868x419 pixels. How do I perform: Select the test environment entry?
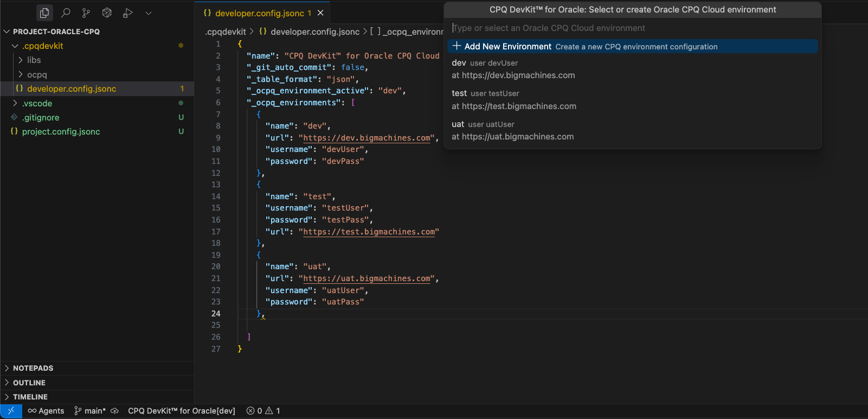click(x=633, y=100)
